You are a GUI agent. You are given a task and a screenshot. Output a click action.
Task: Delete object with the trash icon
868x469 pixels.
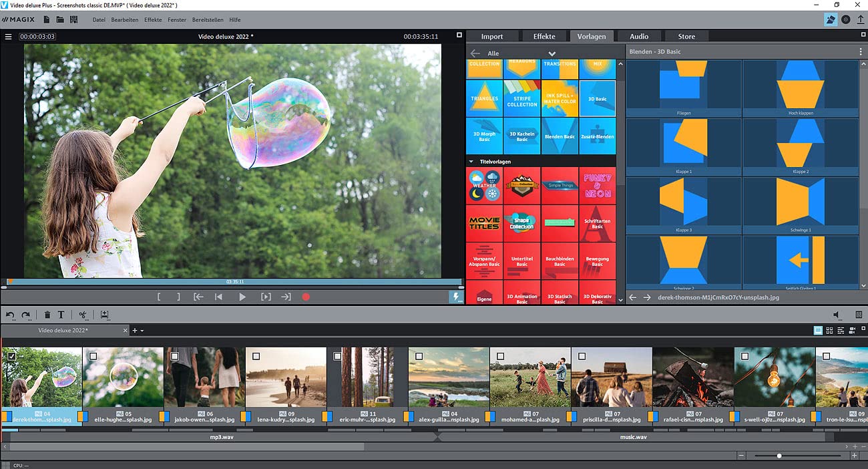coord(47,315)
